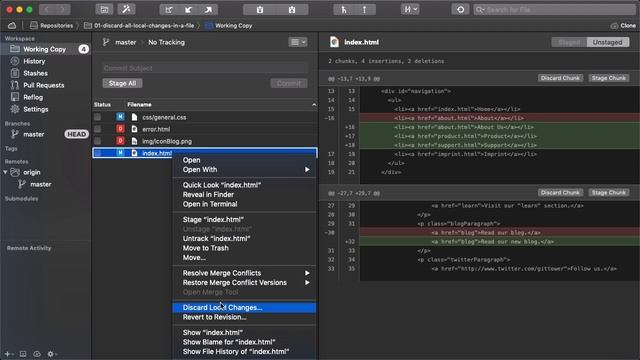Click the Apply Stash toolbar icon

[292, 9]
